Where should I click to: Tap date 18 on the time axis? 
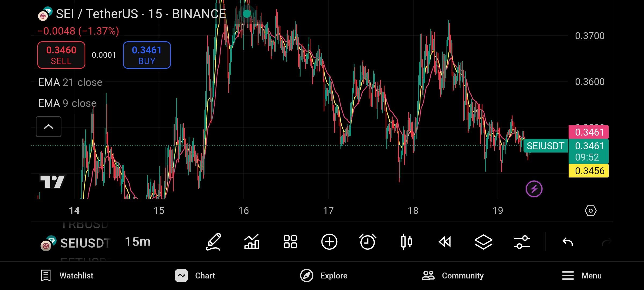click(x=413, y=211)
